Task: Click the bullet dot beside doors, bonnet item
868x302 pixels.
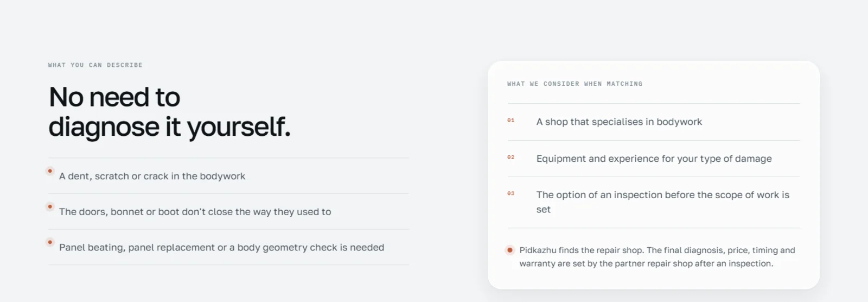Action: tap(50, 206)
